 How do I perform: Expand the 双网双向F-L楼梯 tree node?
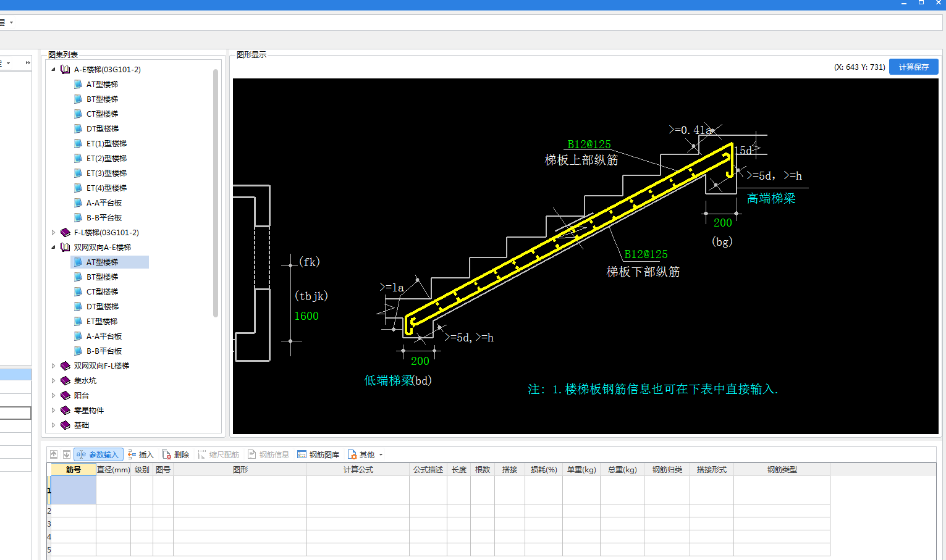click(x=53, y=366)
